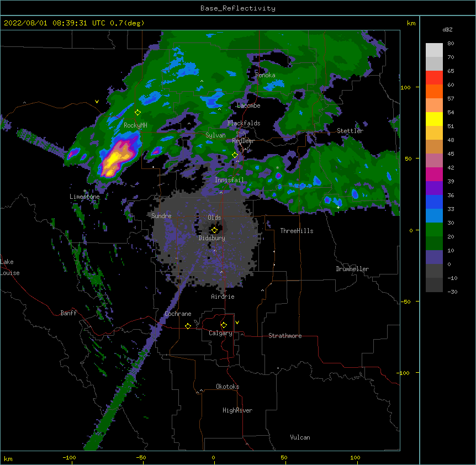Screen dimensions: 476x465
Task: Click the Drumheller label
Action: point(352,269)
